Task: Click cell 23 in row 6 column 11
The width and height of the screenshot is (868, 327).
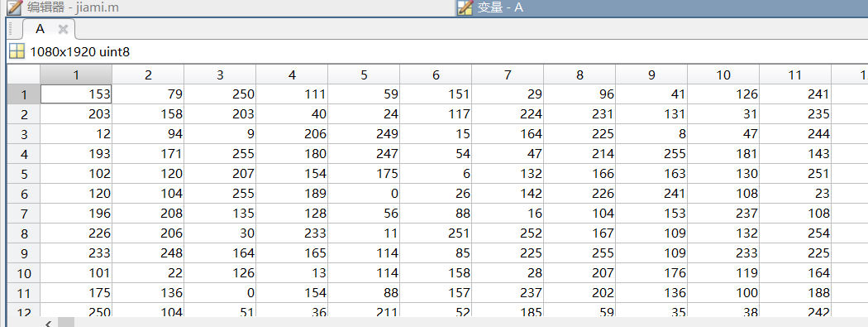Action: point(795,194)
